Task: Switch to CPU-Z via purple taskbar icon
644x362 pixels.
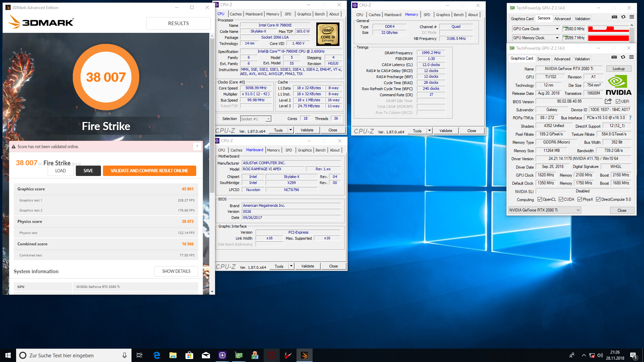Action: click(x=222, y=355)
